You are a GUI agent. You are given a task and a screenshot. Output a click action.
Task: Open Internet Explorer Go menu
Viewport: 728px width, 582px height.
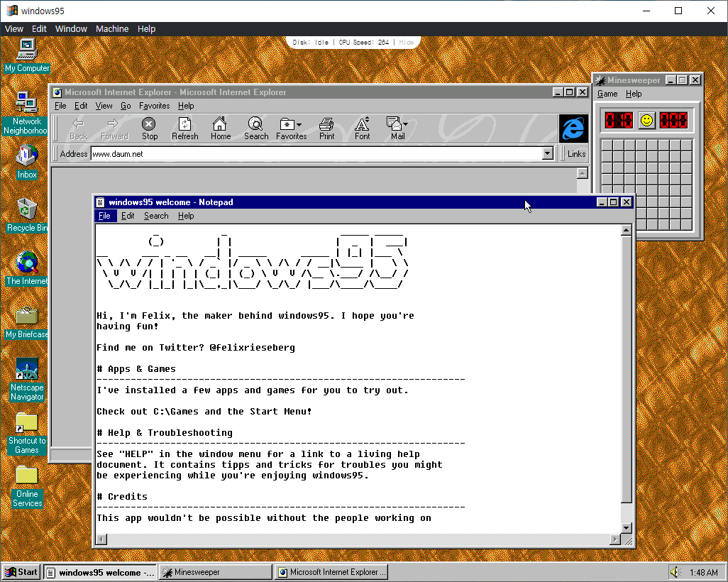click(x=126, y=106)
